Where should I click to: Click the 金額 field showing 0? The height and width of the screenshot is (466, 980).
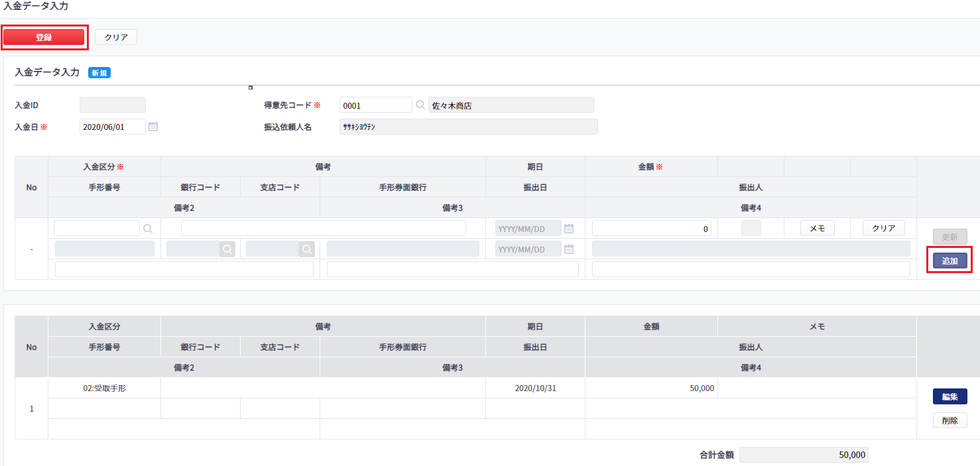coord(652,229)
